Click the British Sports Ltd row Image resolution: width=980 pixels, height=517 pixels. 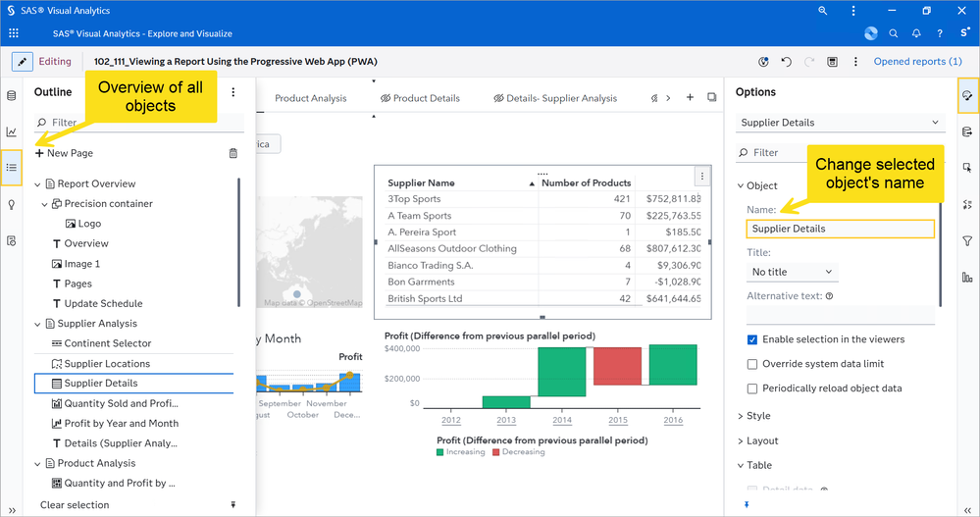(542, 299)
